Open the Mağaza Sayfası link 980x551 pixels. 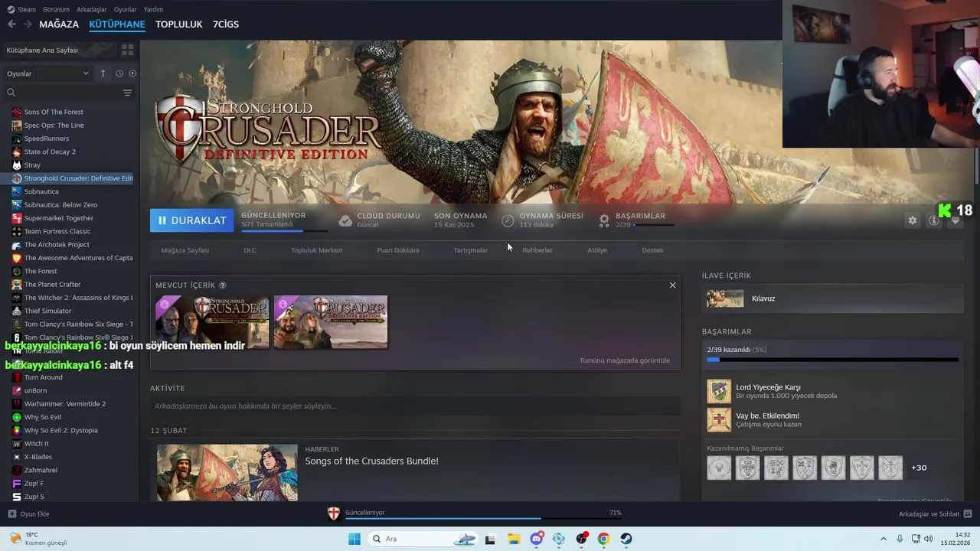(185, 250)
